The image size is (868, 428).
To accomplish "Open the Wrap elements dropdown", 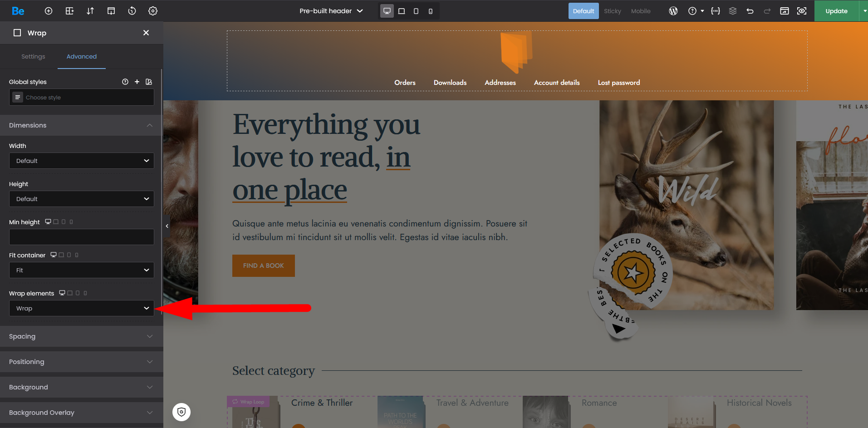I will coord(82,308).
